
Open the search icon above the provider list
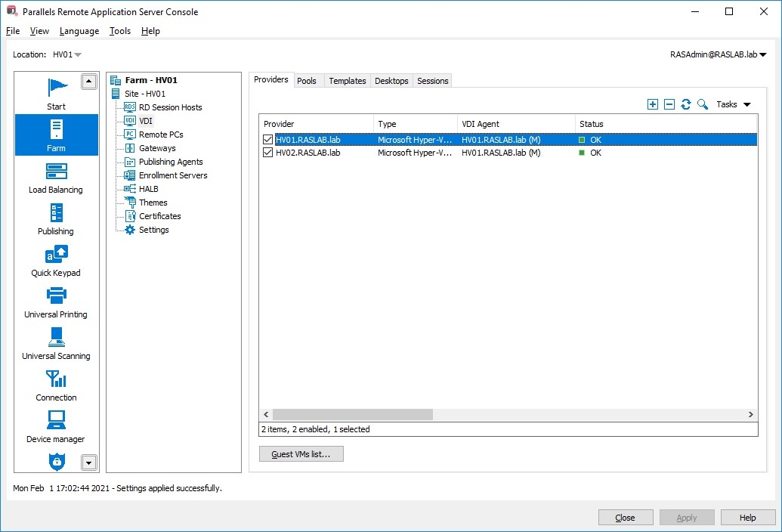point(702,104)
